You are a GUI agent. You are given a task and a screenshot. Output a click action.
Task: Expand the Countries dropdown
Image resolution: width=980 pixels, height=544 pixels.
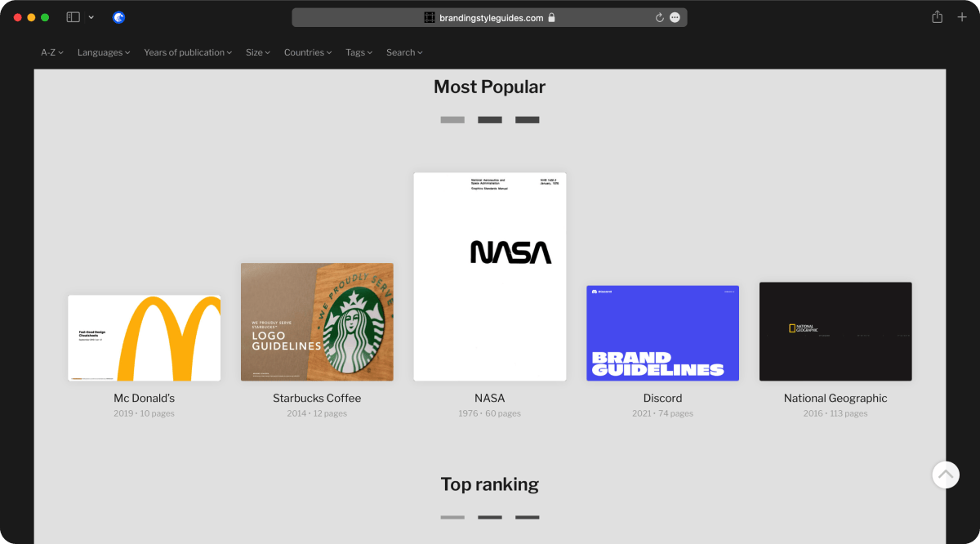coord(308,52)
